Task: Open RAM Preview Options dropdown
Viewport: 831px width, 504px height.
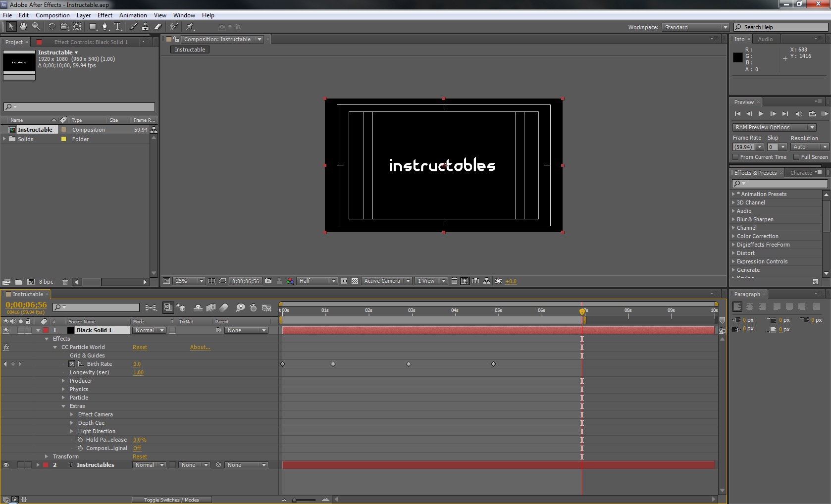Action: (x=775, y=127)
